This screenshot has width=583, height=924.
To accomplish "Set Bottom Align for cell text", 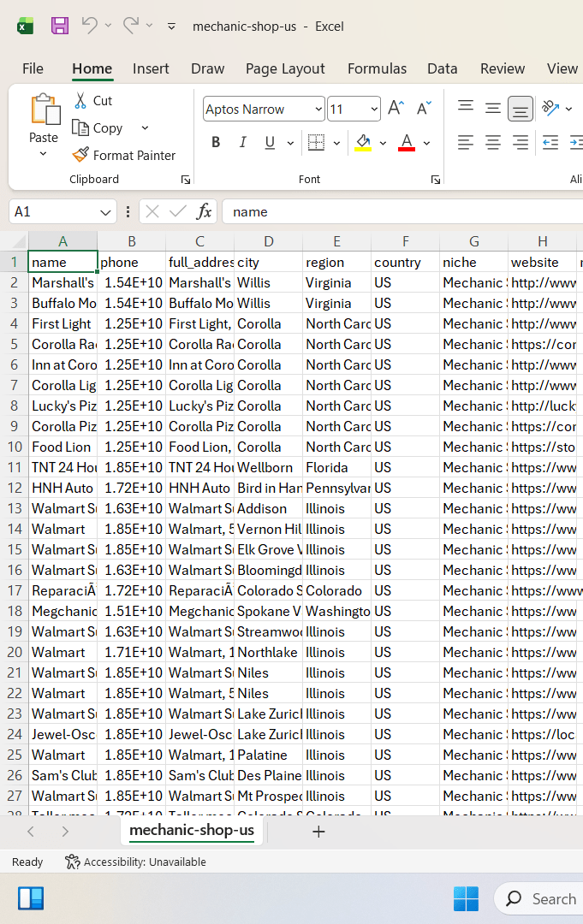I will [520, 109].
